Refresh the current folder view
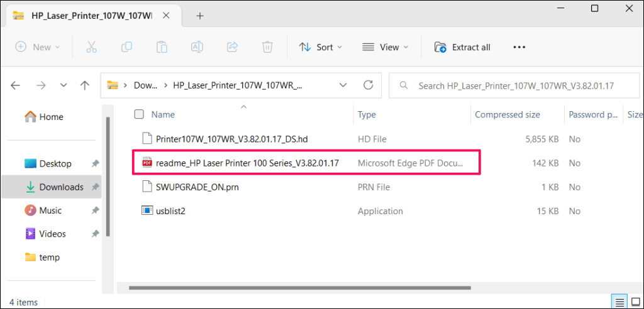 [x=369, y=85]
